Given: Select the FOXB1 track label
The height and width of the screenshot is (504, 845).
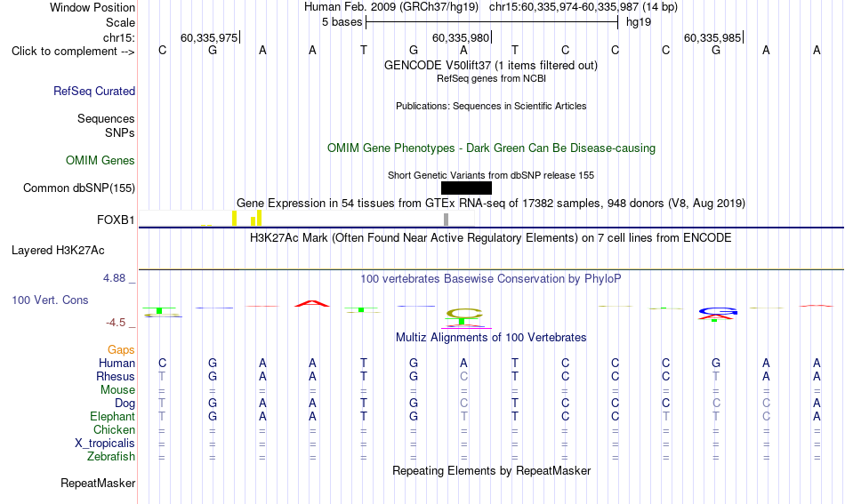Looking at the screenshot, I should 116,220.
